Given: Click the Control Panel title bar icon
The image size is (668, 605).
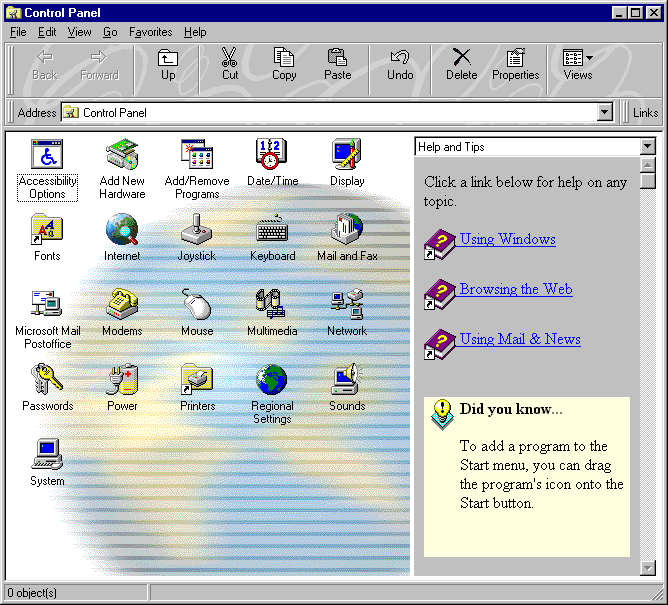Looking at the screenshot, I should (x=14, y=13).
